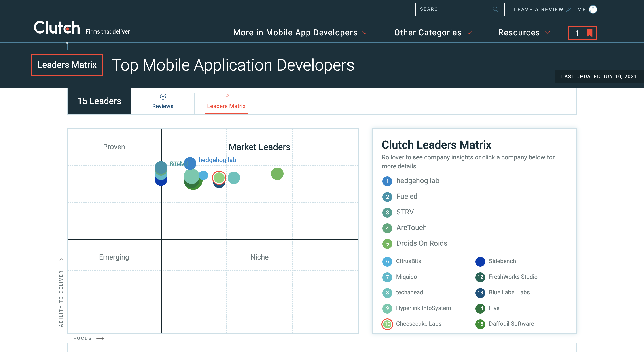Click the number 13 Blue Label Labs badge
The image size is (644, 352).
480,293
